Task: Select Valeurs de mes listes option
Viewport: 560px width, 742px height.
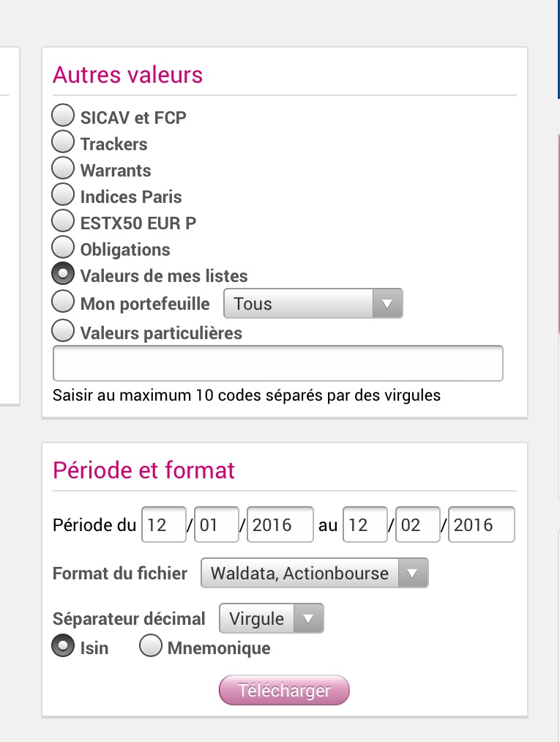Action: (x=64, y=275)
